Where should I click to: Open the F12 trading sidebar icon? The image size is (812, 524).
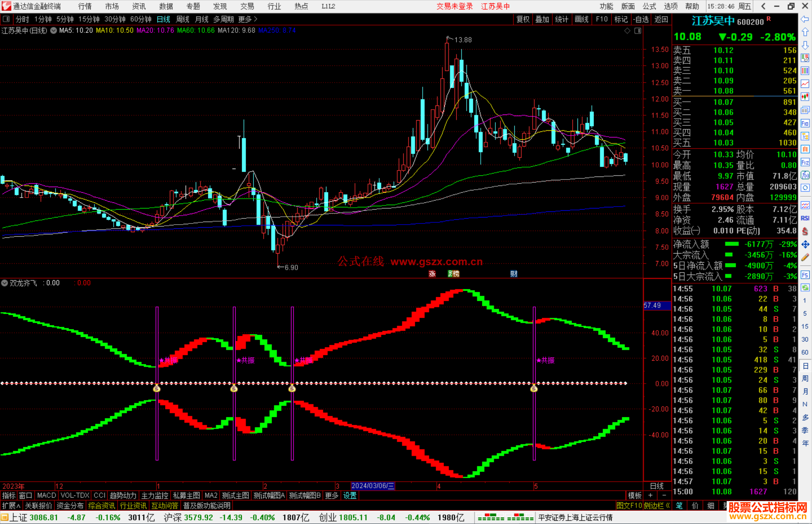(x=805, y=162)
